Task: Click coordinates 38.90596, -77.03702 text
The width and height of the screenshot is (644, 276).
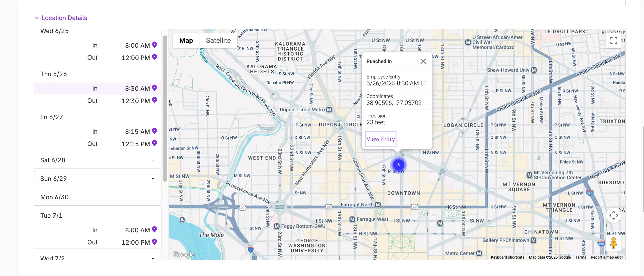Action: (394, 103)
